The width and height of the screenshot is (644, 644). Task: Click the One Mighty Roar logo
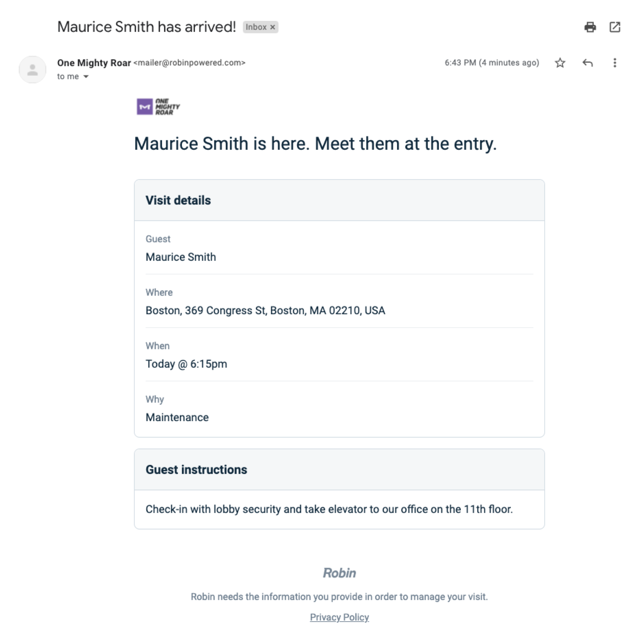(158, 107)
